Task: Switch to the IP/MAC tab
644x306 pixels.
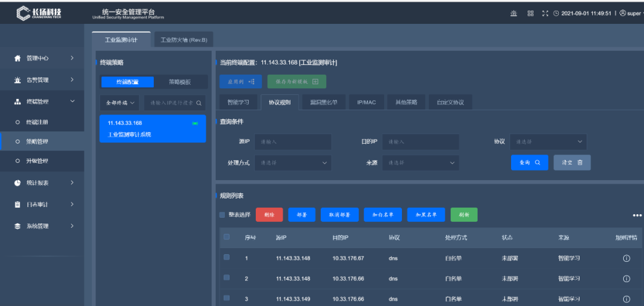Action: (x=366, y=102)
